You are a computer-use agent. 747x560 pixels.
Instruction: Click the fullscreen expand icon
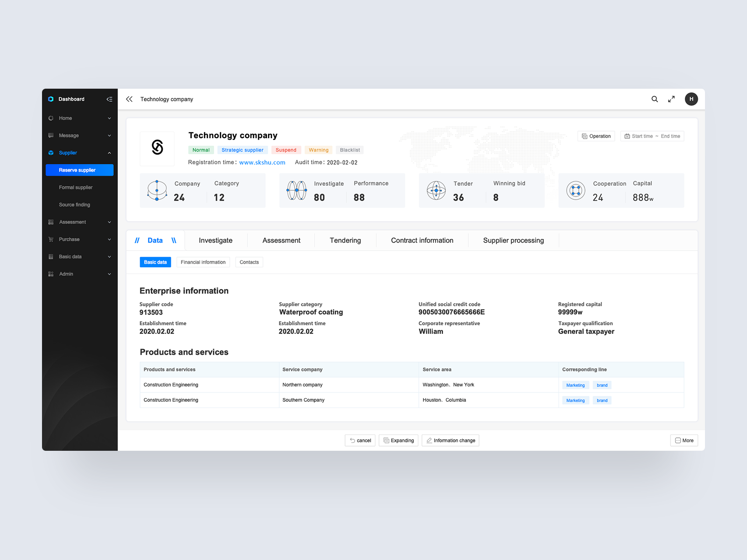coord(671,99)
